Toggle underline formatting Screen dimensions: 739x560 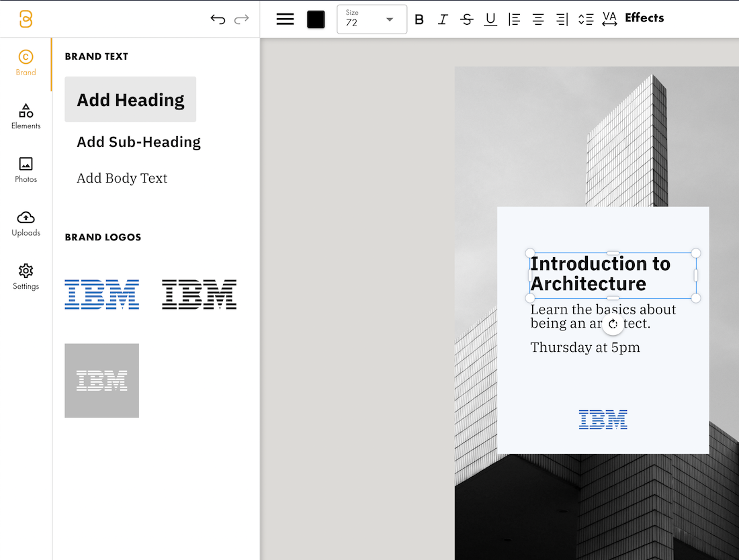click(x=490, y=19)
